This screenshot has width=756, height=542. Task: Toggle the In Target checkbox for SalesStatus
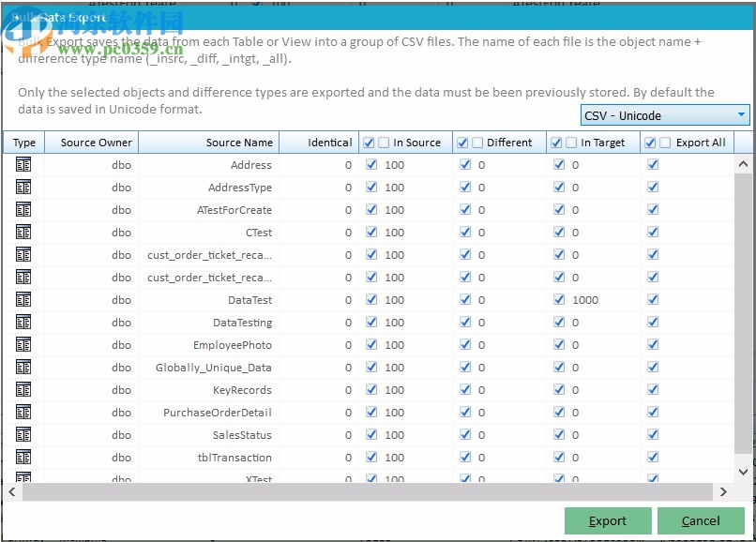(x=560, y=434)
